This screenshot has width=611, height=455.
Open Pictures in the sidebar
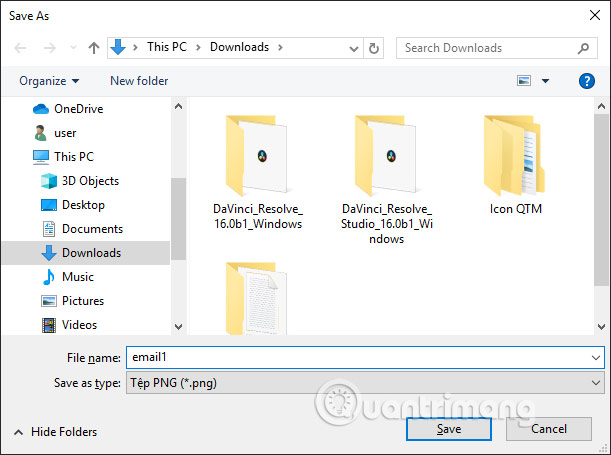(x=83, y=301)
